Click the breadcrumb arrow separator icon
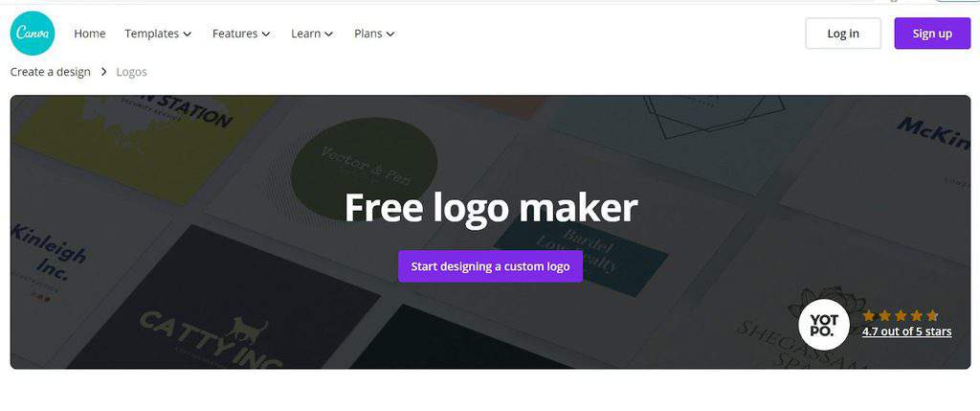 click(103, 72)
